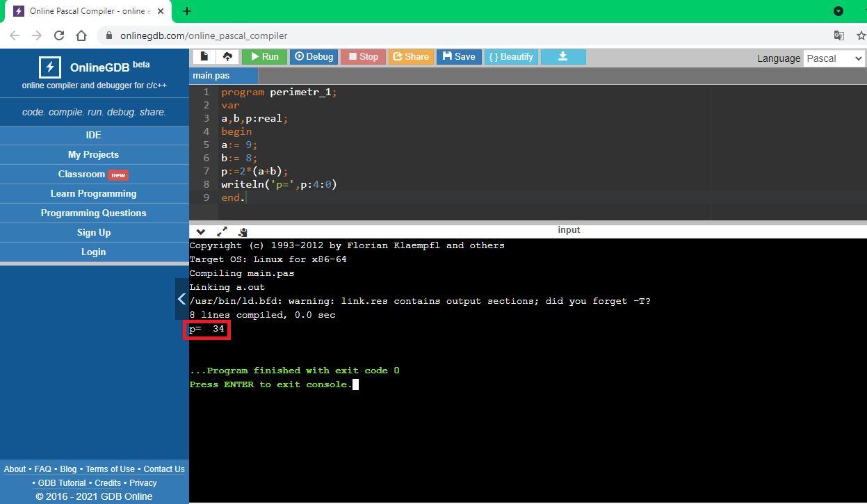Click 'Press ENTER to exit console' text

click(270, 384)
